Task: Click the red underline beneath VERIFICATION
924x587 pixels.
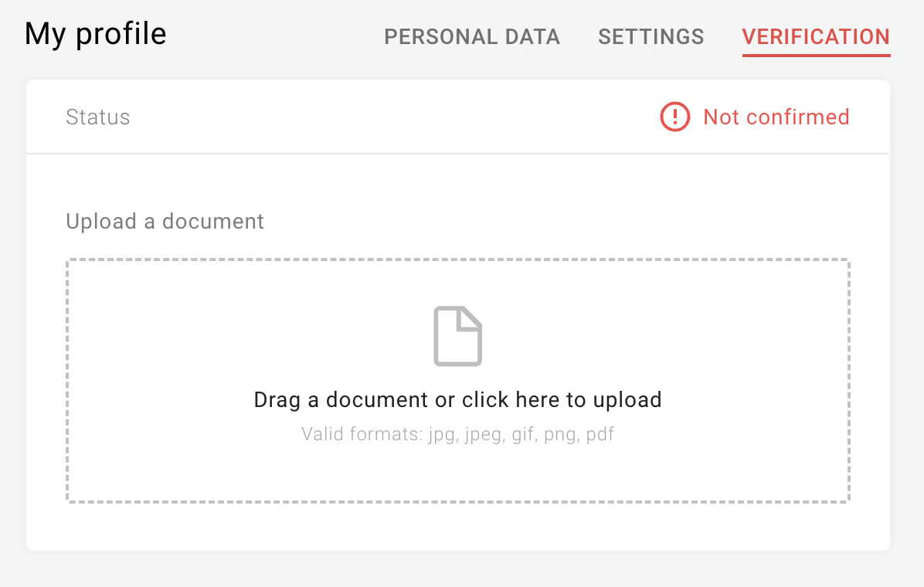Action: tap(816, 56)
